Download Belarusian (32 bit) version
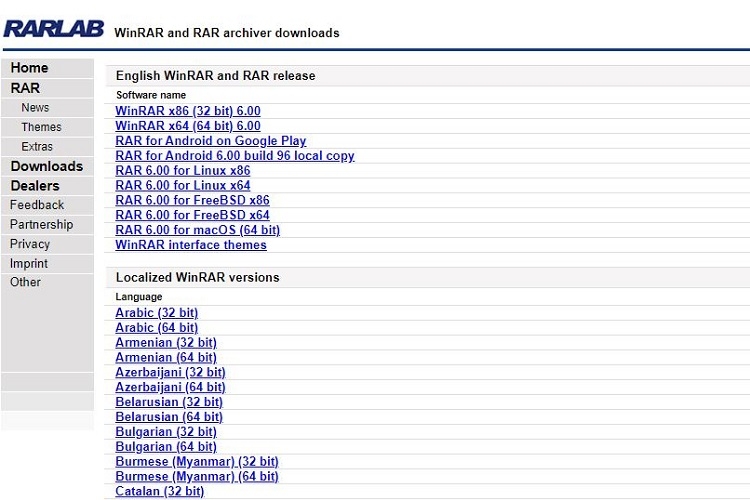750x500 pixels. tap(169, 402)
